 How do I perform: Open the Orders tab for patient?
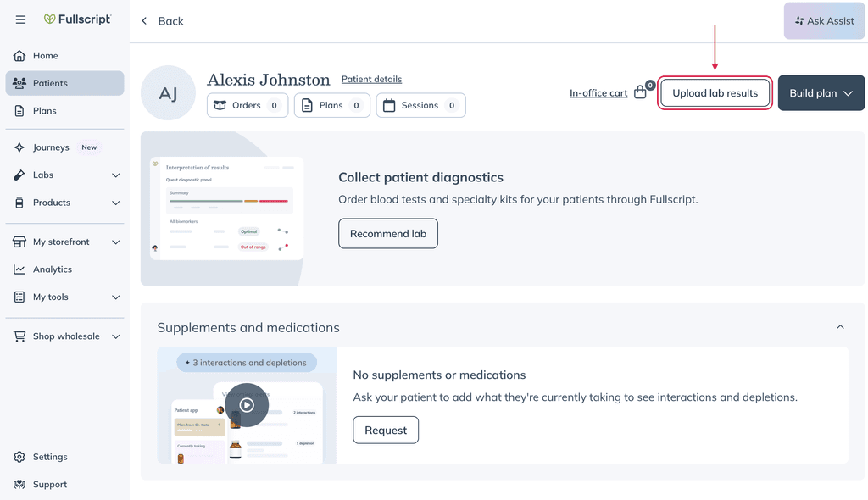pos(248,105)
